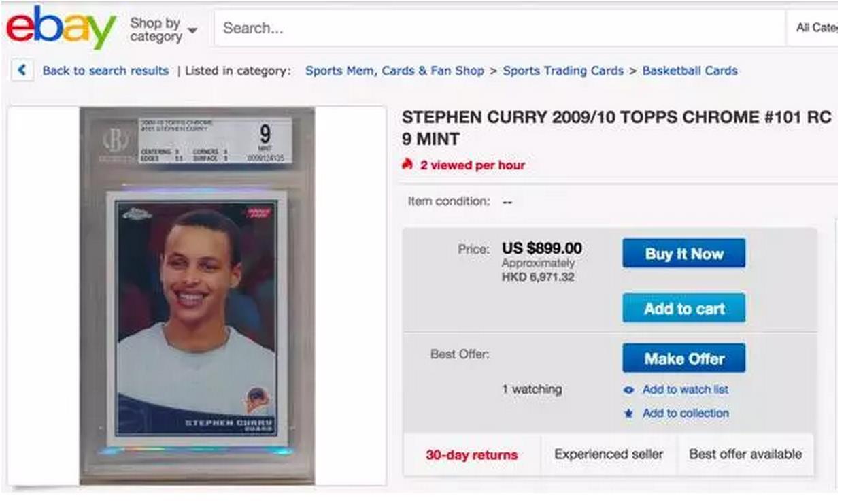
Task: Open the Basketball Cards breadcrumb
Action: [690, 71]
